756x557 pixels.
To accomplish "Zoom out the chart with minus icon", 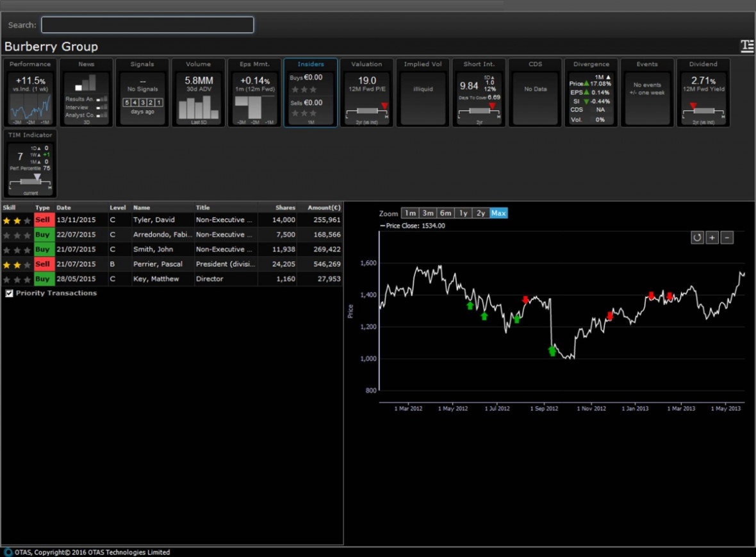I will coord(727,237).
